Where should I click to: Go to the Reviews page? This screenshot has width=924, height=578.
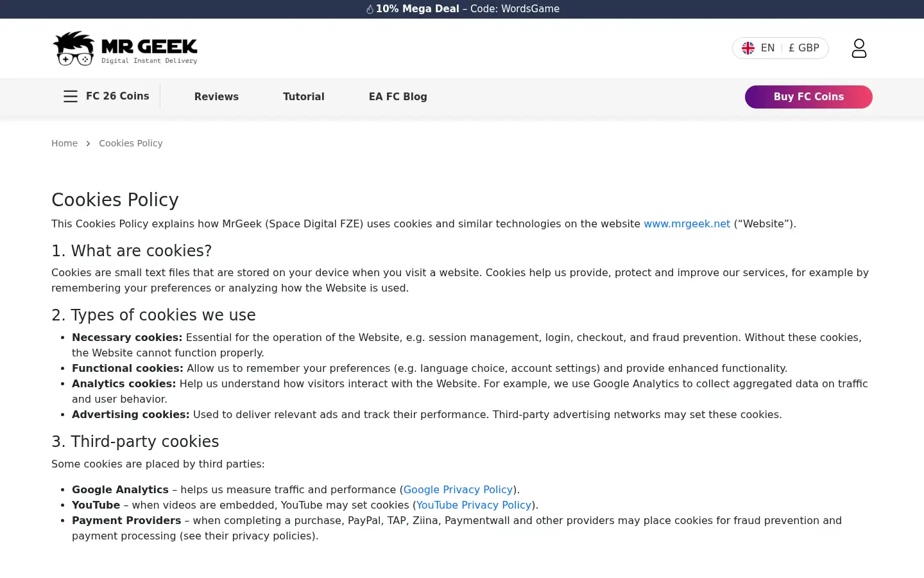tap(216, 97)
